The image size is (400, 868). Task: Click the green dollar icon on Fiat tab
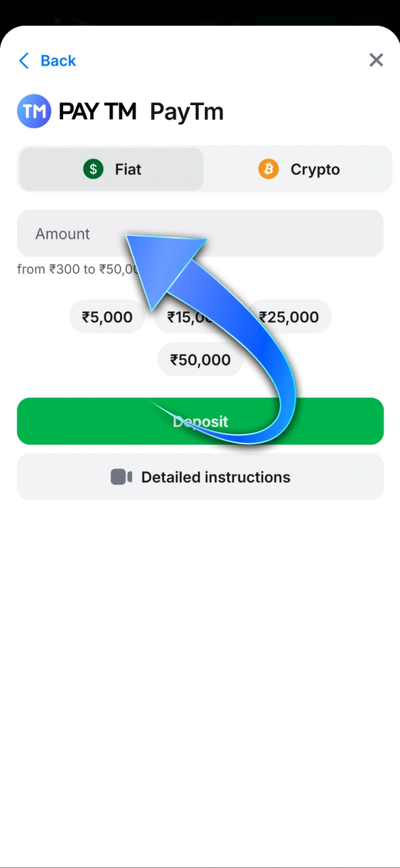click(x=93, y=169)
